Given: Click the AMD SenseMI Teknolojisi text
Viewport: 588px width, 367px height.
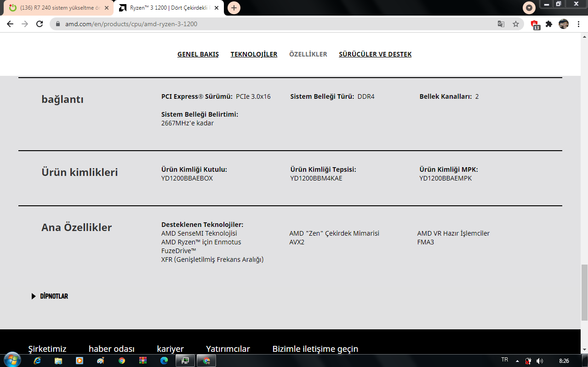Looking at the screenshot, I should pyautogui.click(x=199, y=233).
